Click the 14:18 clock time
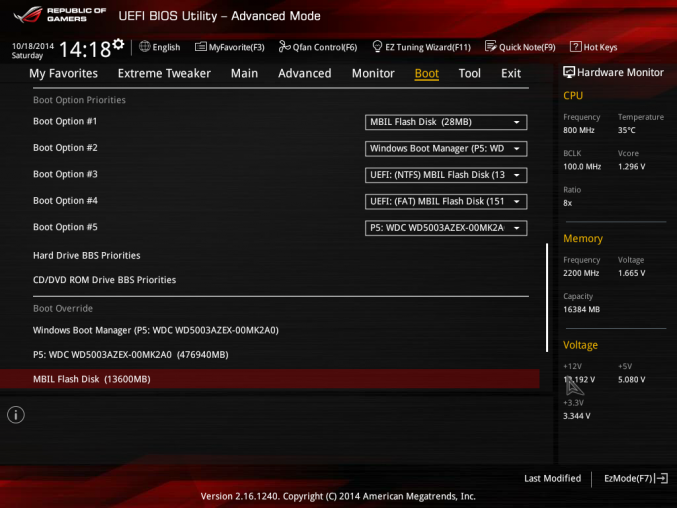Screen dimensions: 677x508 point(85,49)
